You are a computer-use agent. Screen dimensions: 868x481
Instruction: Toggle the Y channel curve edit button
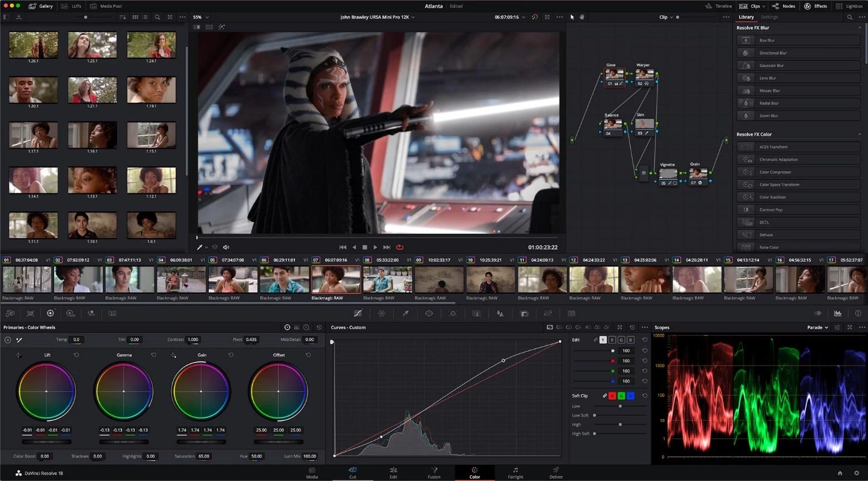603,340
